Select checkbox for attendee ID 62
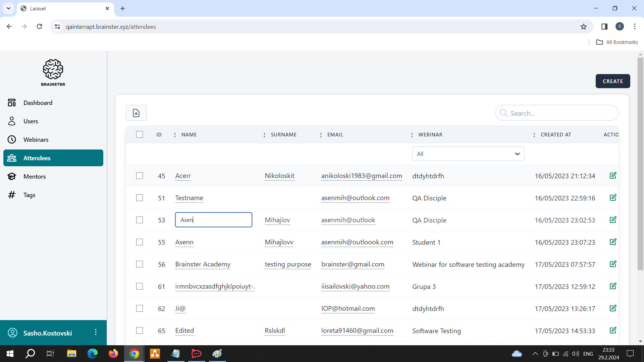 tap(140, 308)
